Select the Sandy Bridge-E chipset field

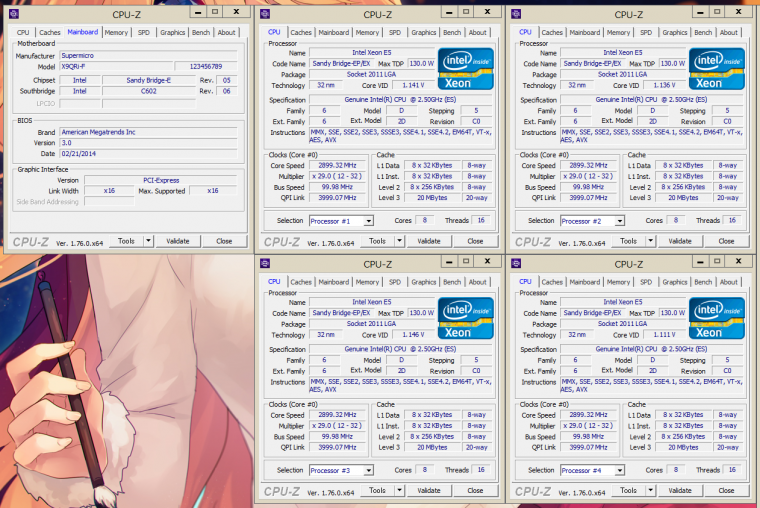149,80
